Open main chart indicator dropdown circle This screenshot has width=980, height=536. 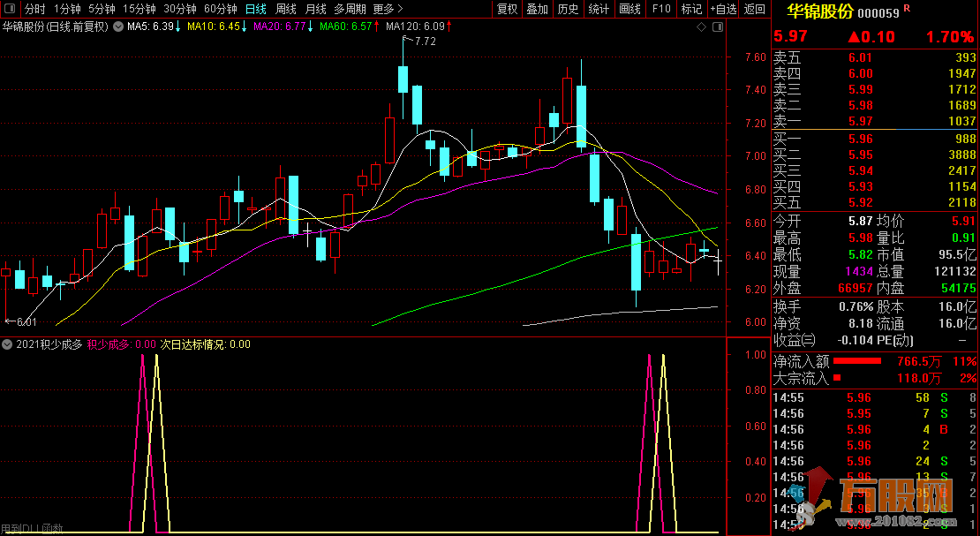coord(118,26)
